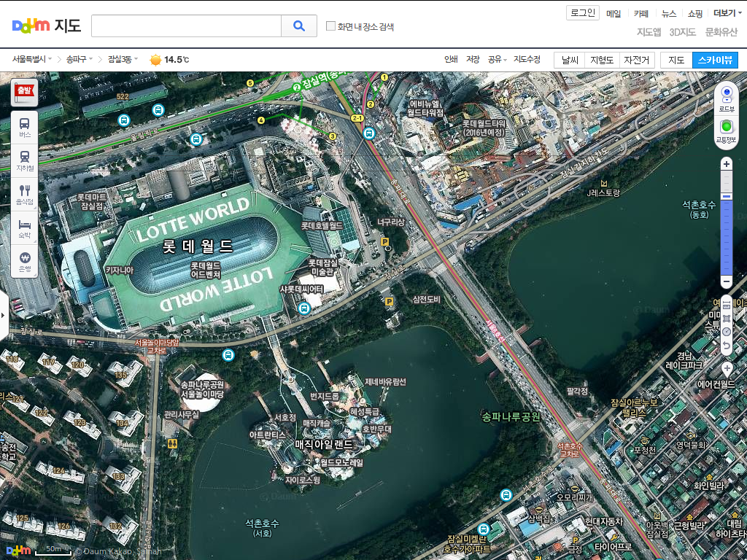Expand the 서울특별시 region dropdown
The height and width of the screenshot is (560, 747).
pyautogui.click(x=32, y=59)
